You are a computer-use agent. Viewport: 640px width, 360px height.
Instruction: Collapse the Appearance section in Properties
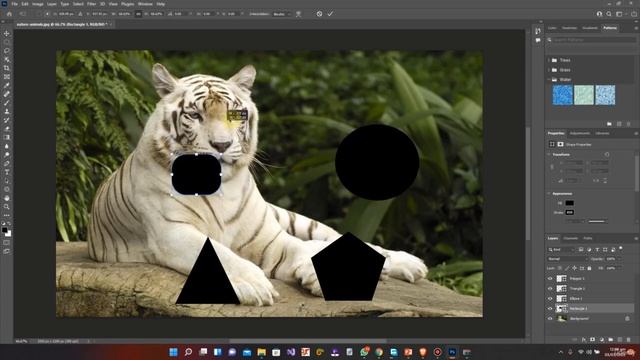pos(549,193)
